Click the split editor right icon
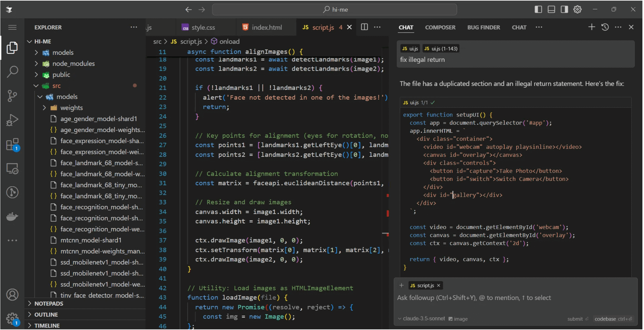Screen dimensions: 644x330 pos(364,27)
